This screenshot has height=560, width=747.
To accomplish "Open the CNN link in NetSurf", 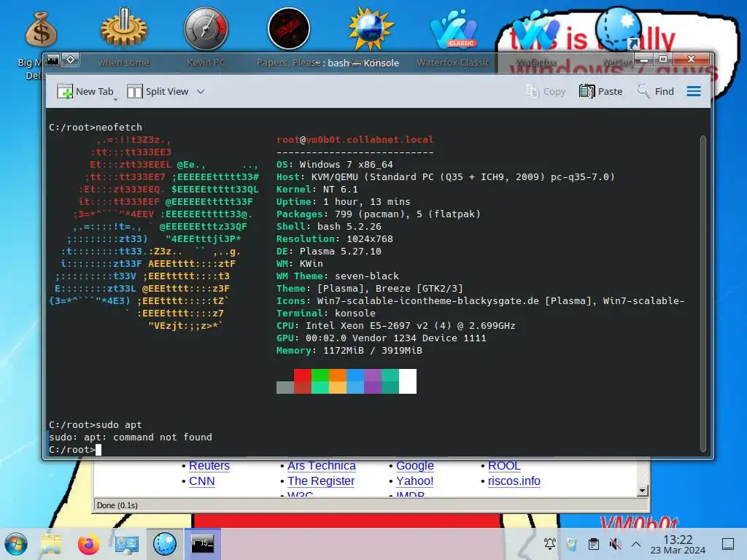I will (x=201, y=481).
